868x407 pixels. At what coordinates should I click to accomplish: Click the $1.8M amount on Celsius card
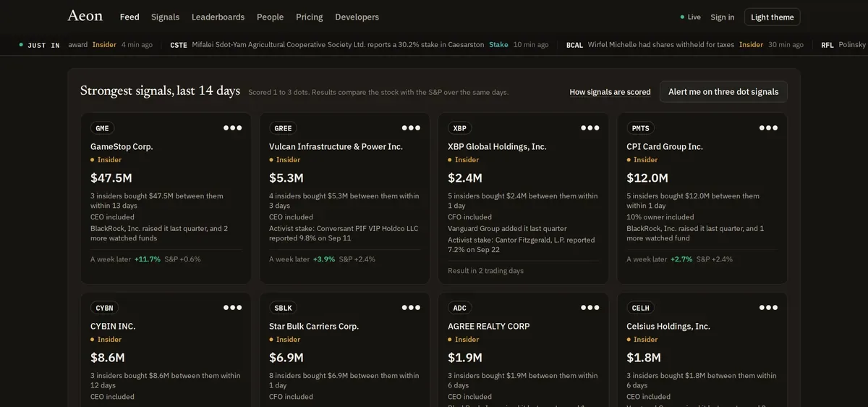click(x=644, y=357)
